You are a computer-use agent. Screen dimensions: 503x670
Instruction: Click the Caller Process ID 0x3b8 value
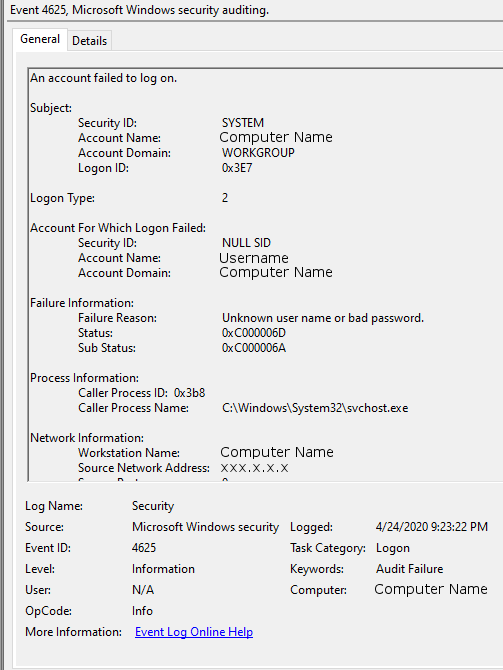tap(189, 393)
